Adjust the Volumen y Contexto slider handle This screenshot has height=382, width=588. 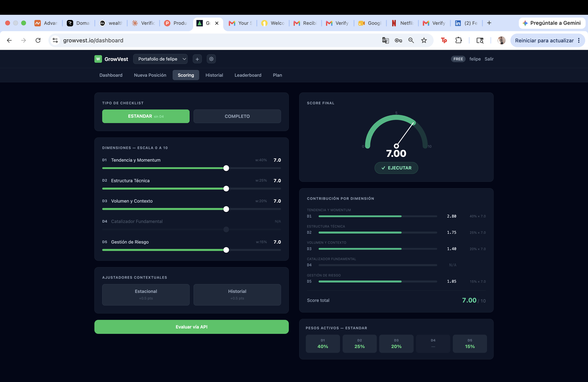(226, 209)
